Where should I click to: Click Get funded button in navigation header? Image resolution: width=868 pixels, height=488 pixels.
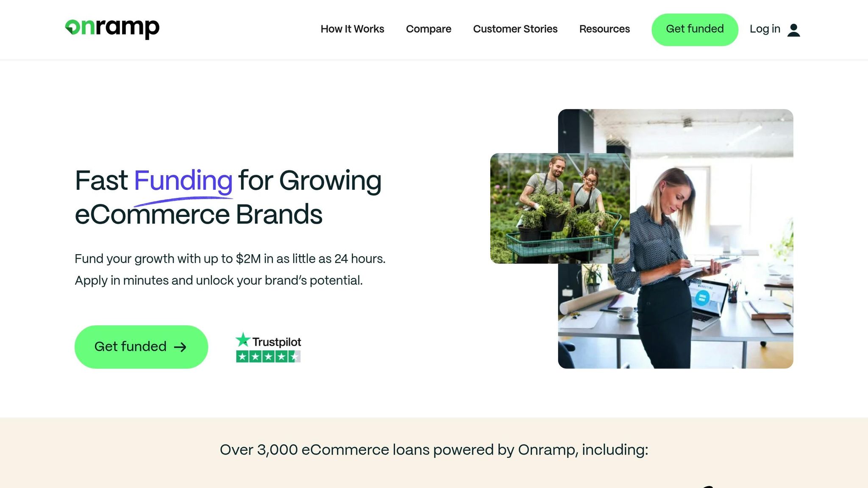[695, 30]
